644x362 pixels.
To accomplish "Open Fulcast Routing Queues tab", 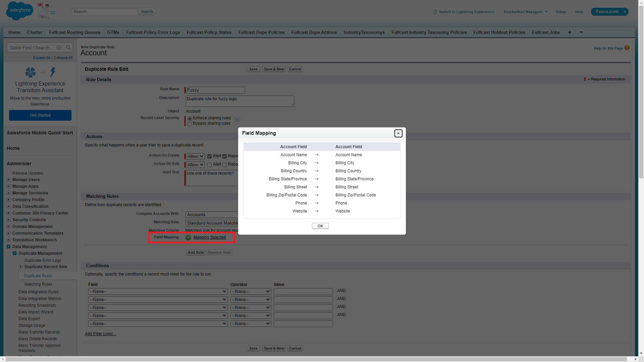I will pyautogui.click(x=75, y=33).
